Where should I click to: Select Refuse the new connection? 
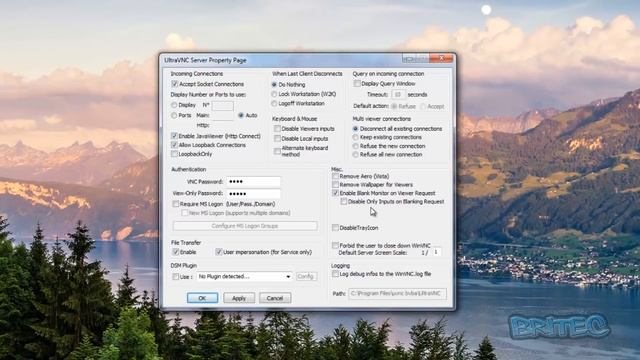tap(356, 146)
